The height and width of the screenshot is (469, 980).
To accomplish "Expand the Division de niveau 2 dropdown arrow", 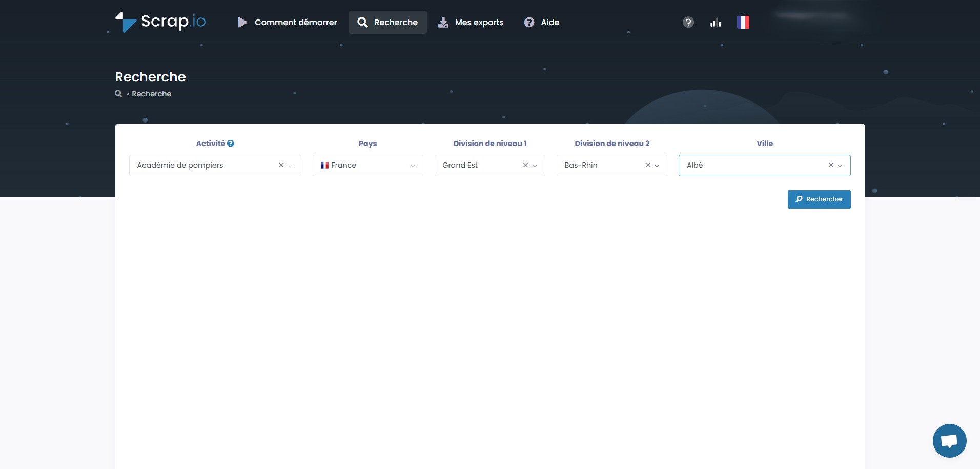I will coord(657,166).
